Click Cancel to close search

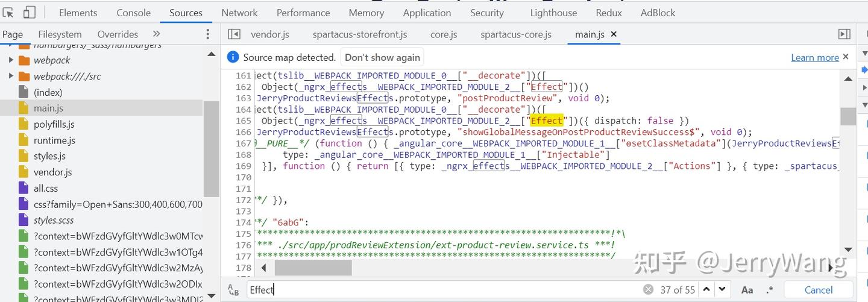tap(819, 290)
